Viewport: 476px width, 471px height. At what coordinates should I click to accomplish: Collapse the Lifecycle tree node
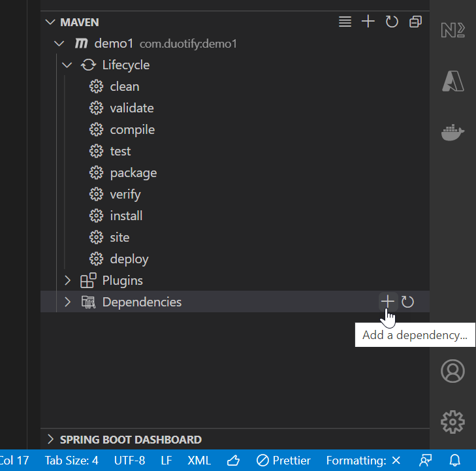pyautogui.click(x=67, y=65)
